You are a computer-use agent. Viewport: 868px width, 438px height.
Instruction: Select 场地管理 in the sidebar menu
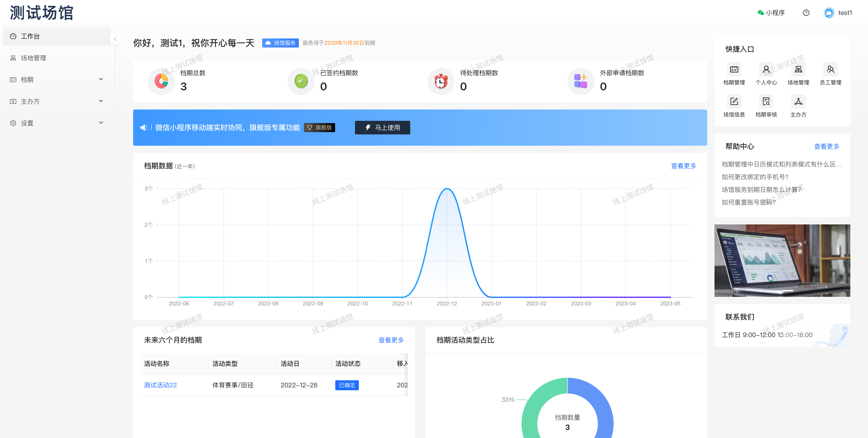click(x=57, y=58)
